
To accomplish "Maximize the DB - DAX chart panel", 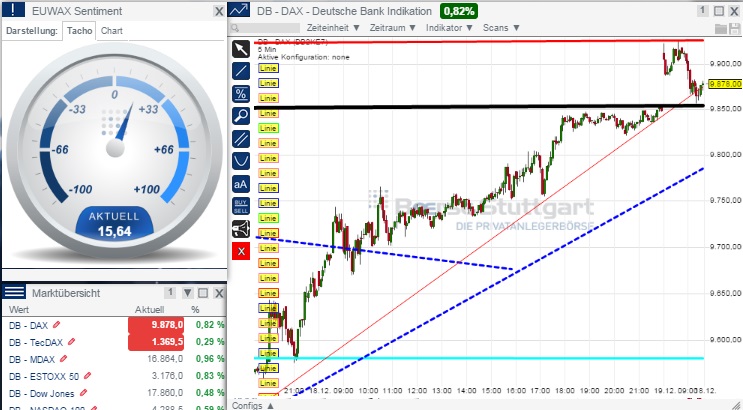I will [x=719, y=11].
